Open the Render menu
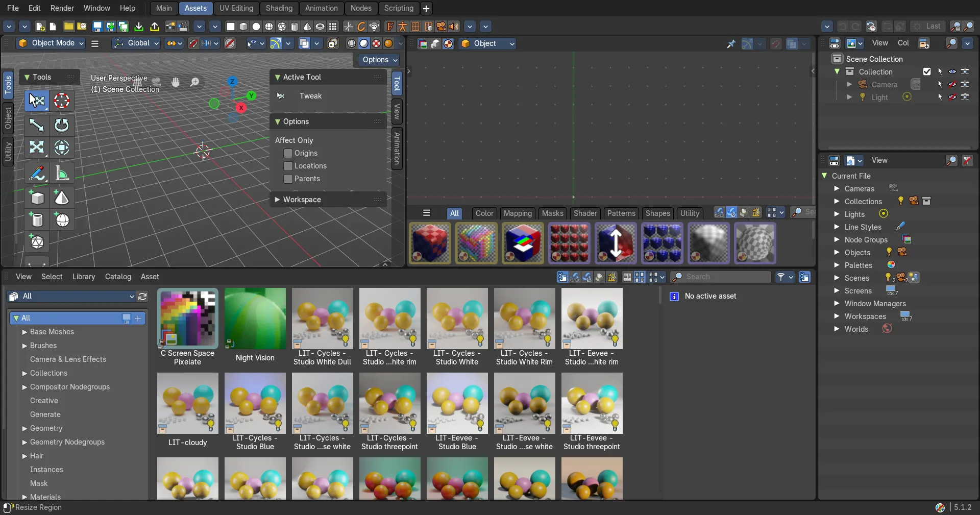This screenshot has height=515, width=980. click(62, 8)
